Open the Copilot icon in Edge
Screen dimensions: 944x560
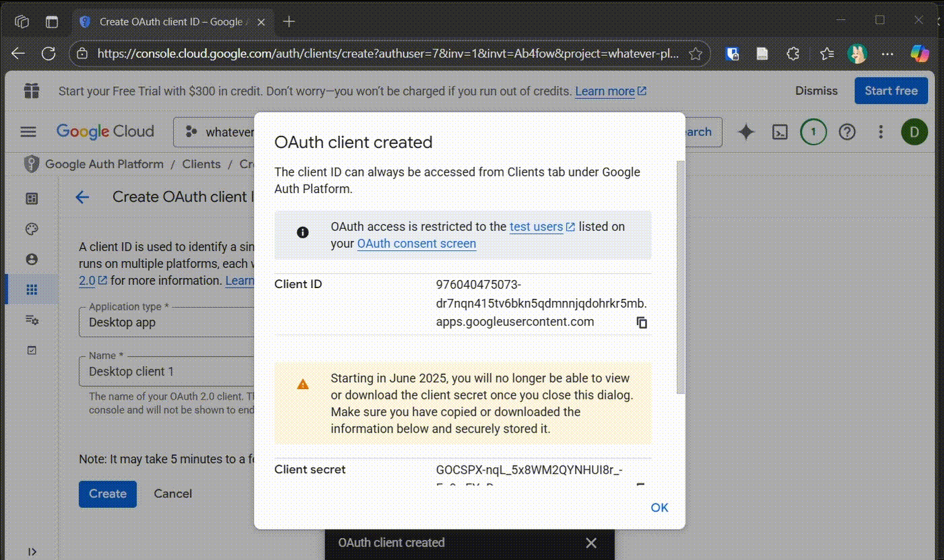[920, 53]
